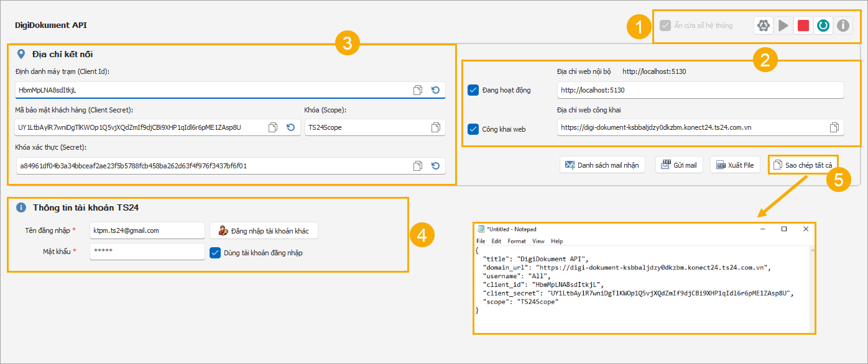868x364 pixels.
Task: Click the Notepad app icon in its title bar
Action: pyautogui.click(x=481, y=229)
